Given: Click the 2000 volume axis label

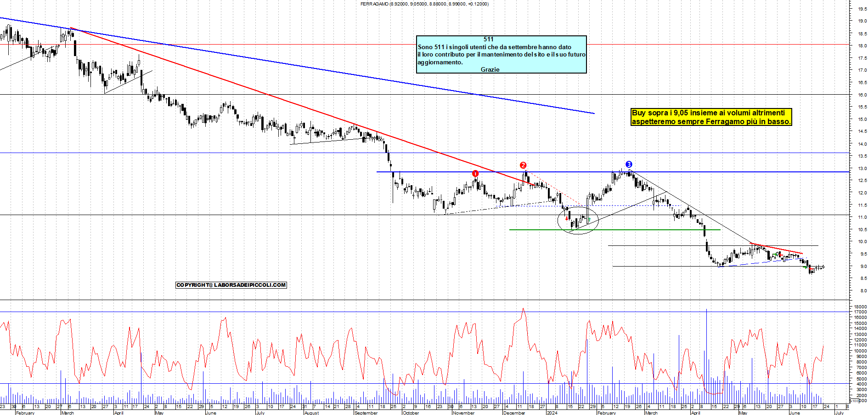Looking at the screenshot, I should coord(862,395).
